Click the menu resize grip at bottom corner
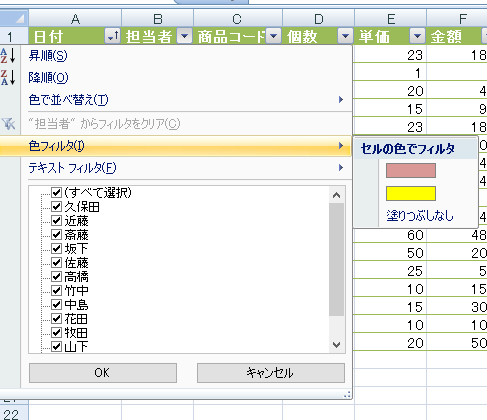487x420 pixels. pos(347,394)
